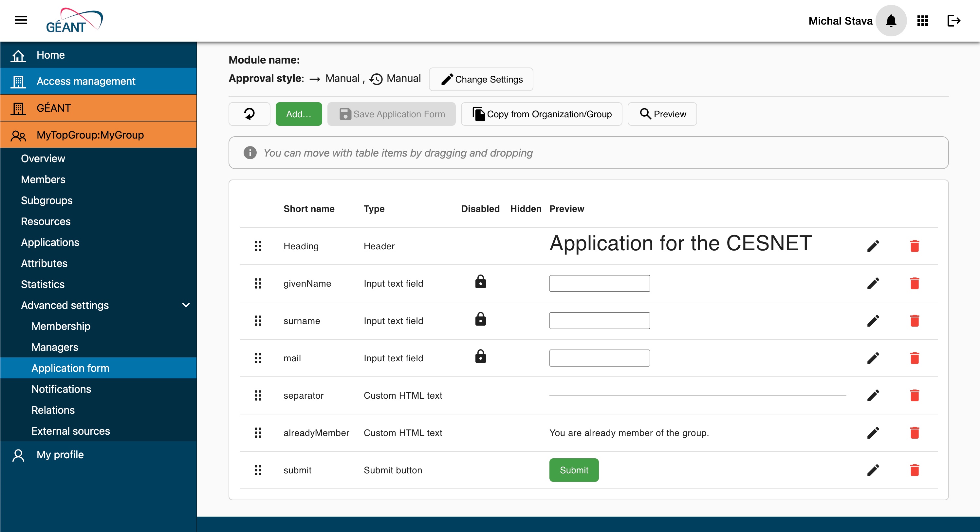Edit the Heading row

[873, 246]
